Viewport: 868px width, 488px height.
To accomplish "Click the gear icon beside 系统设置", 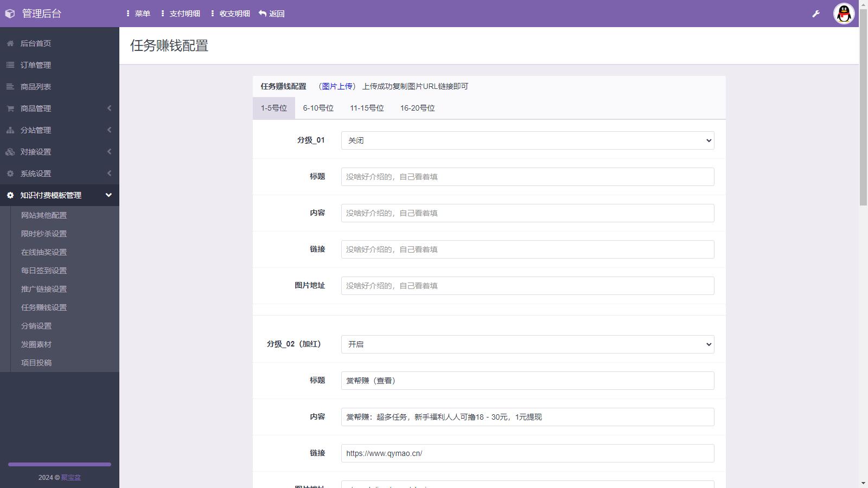I will (x=10, y=174).
